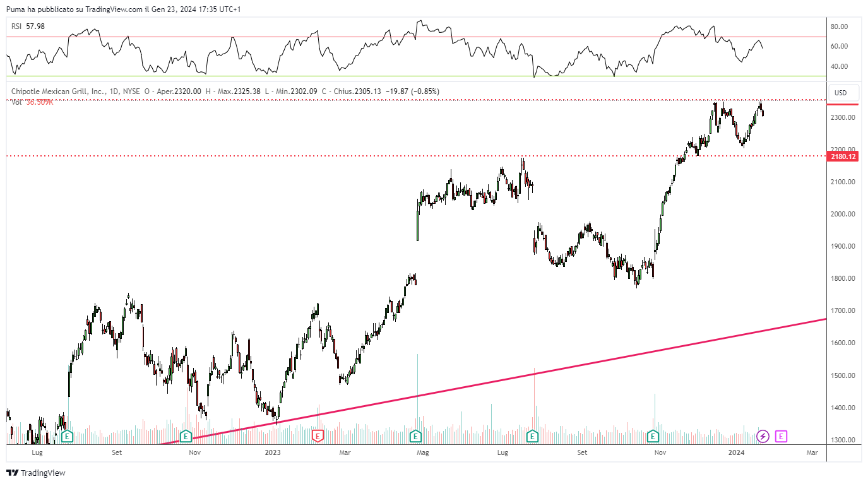The image size is (868, 484).
Task: Click the last green earnings marker before 2024
Action: [653, 435]
